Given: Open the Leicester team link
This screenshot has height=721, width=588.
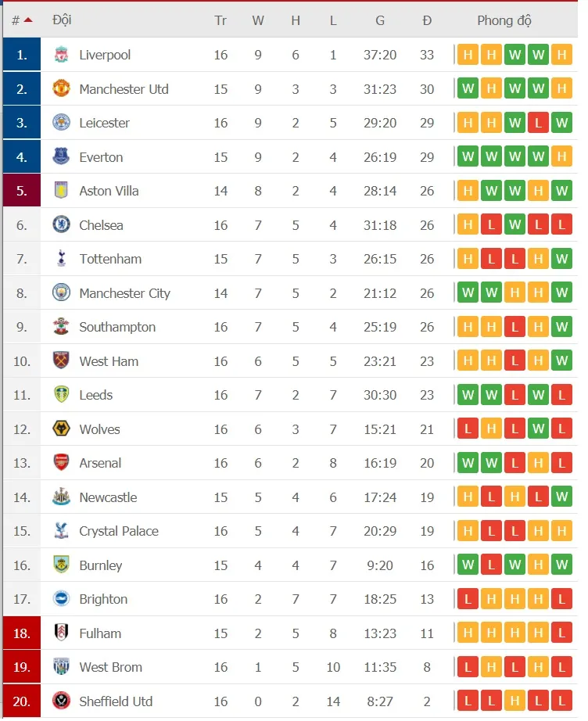Looking at the screenshot, I should coord(104,123).
